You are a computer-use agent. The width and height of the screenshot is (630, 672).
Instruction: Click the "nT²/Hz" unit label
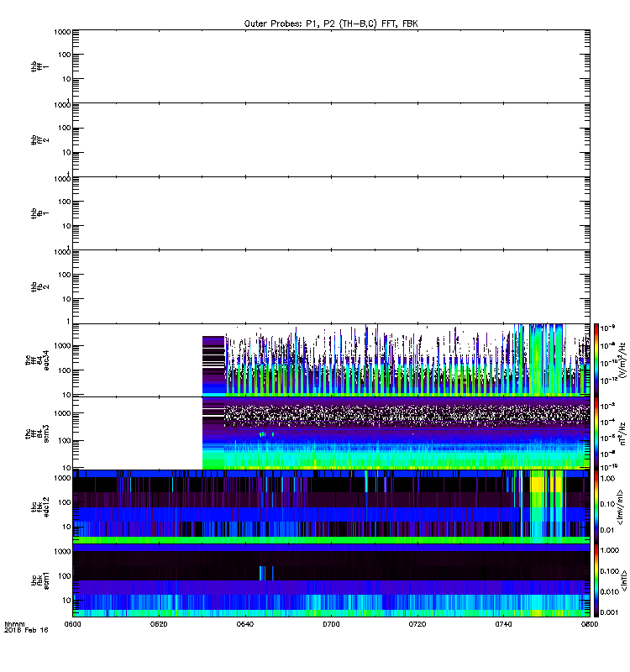(622, 433)
